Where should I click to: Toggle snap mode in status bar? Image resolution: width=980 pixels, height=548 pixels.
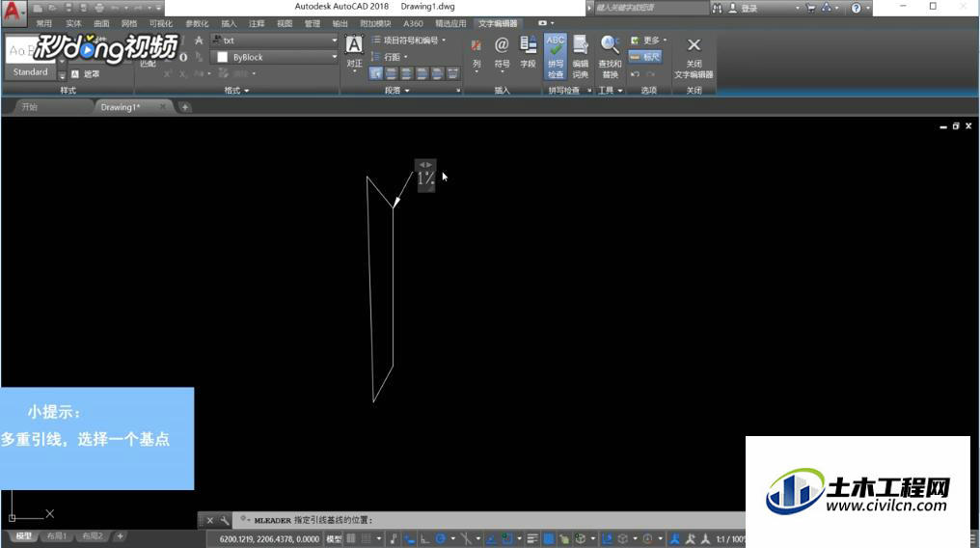(x=367, y=538)
